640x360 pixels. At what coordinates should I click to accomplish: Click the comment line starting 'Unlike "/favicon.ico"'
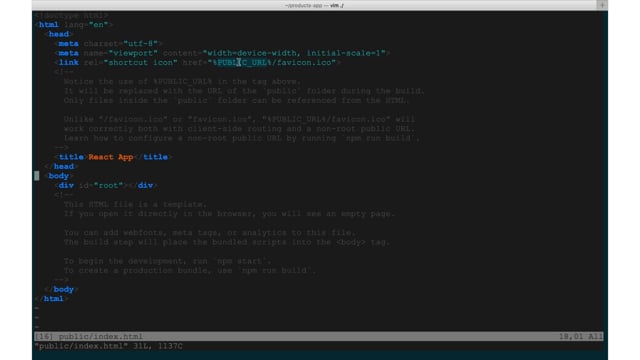(x=239, y=119)
